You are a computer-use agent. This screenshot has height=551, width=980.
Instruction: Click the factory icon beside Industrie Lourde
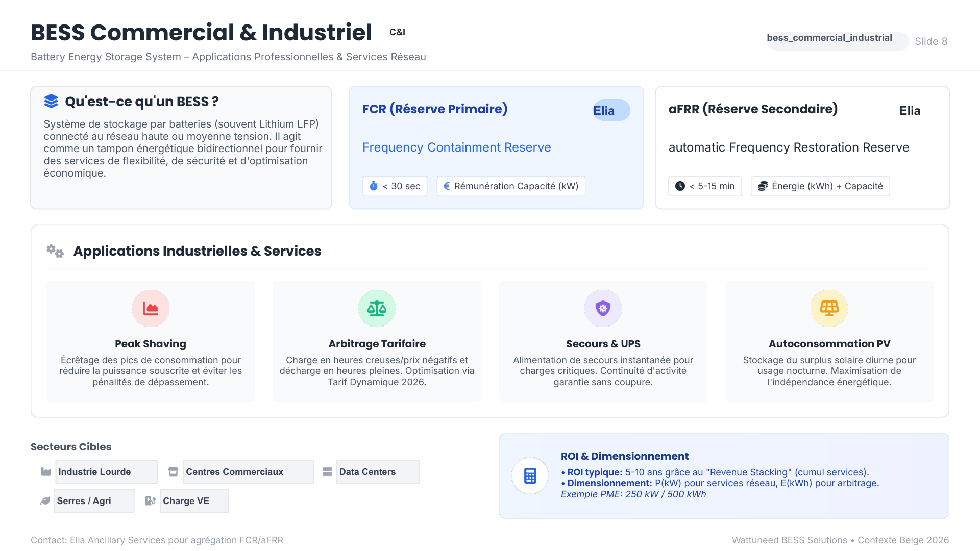(46, 472)
